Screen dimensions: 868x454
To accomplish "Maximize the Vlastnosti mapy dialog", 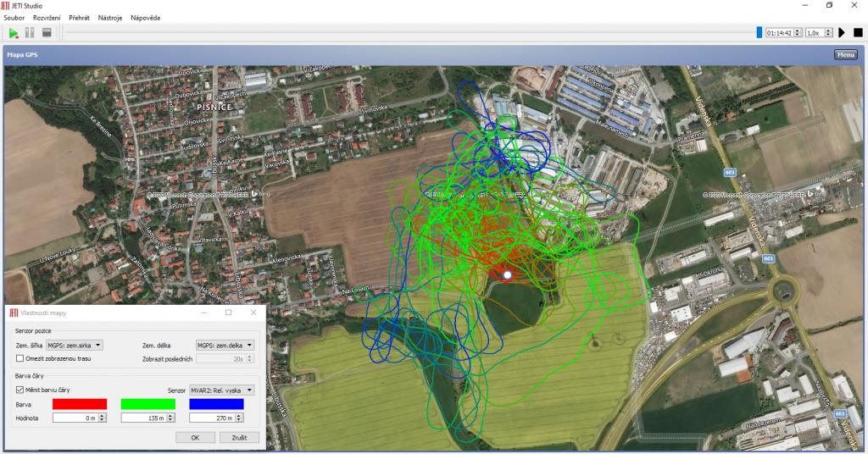I will tap(228, 313).
